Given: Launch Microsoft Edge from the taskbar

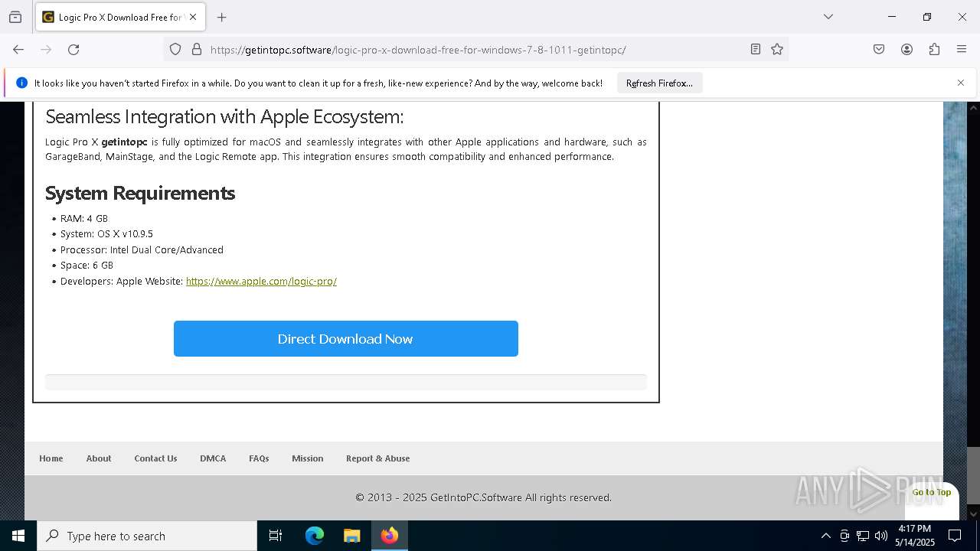Looking at the screenshot, I should [x=315, y=536].
